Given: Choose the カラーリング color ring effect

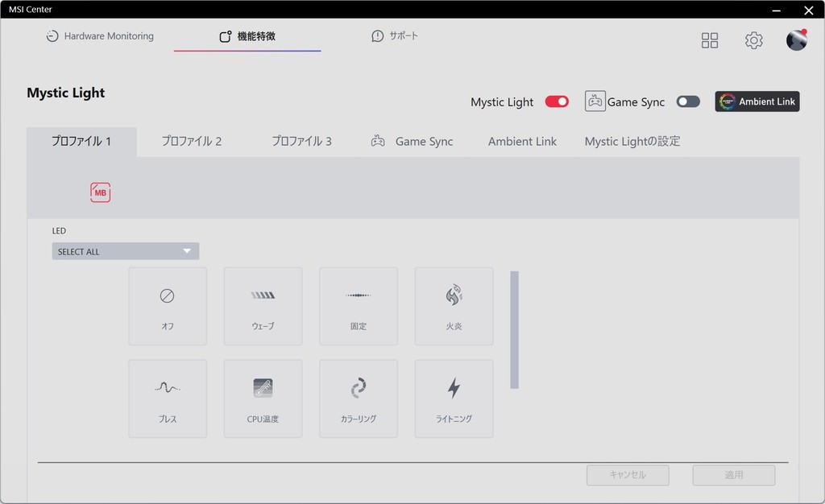Looking at the screenshot, I should 359,399.
